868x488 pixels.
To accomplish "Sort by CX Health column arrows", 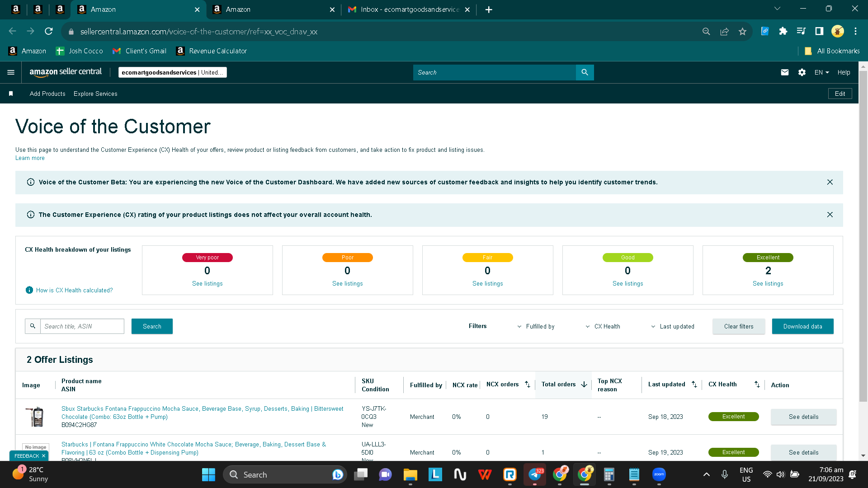I will pyautogui.click(x=757, y=385).
